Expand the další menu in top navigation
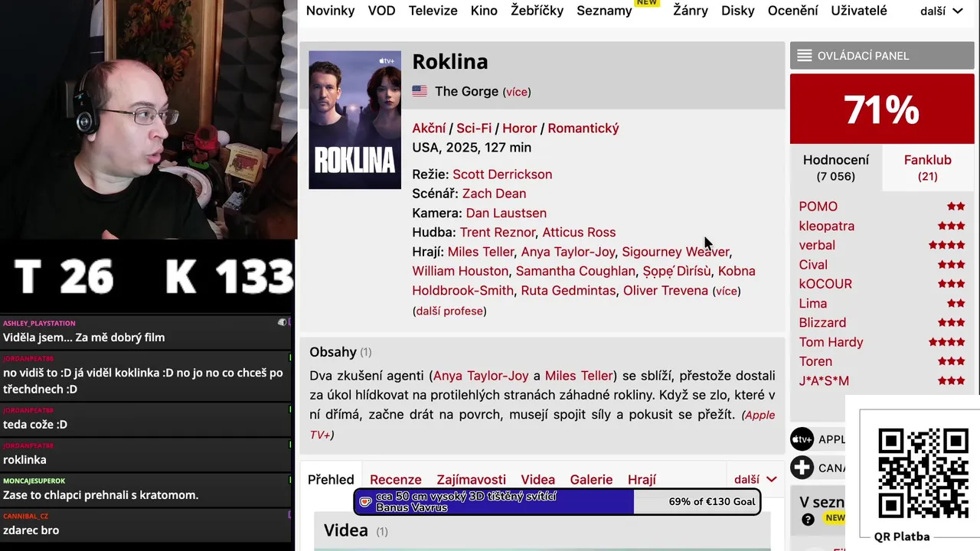 tap(942, 11)
